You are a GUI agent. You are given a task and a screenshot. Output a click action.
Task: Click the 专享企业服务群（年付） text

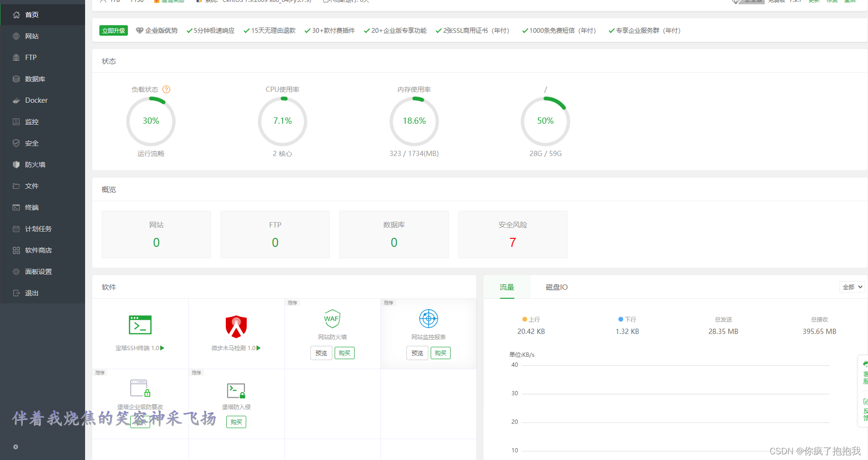pos(648,30)
